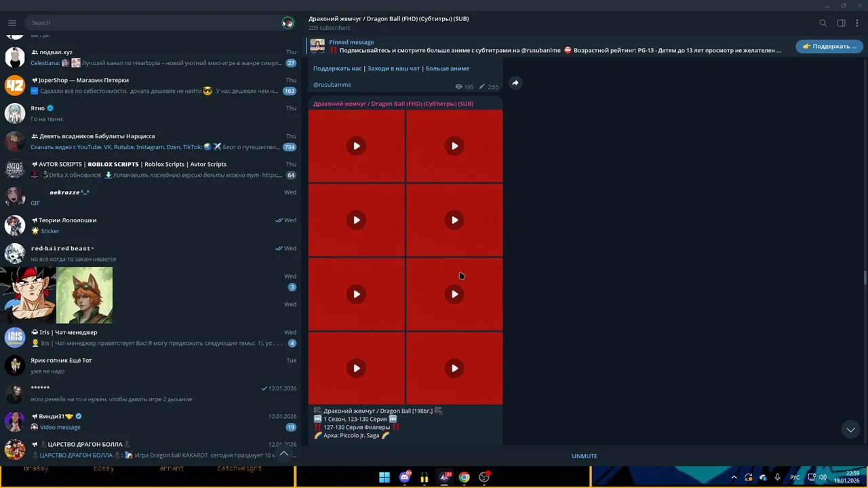
Task: Open Windows Start menu
Action: [384, 477]
